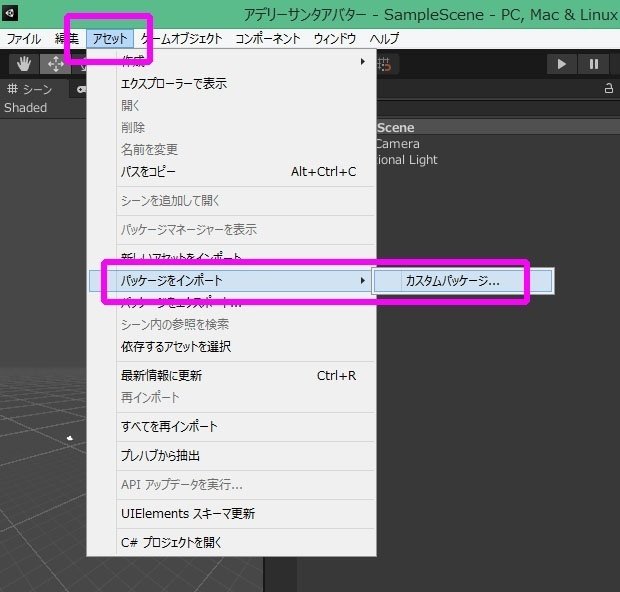The image size is (620, 592).
Task: Click the Play button
Action: point(561,64)
